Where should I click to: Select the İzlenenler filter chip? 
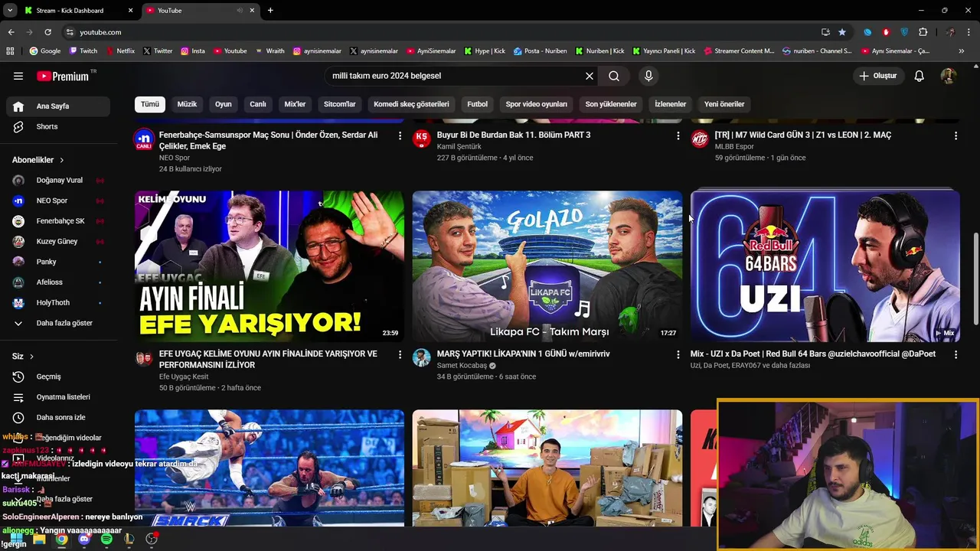click(x=671, y=104)
